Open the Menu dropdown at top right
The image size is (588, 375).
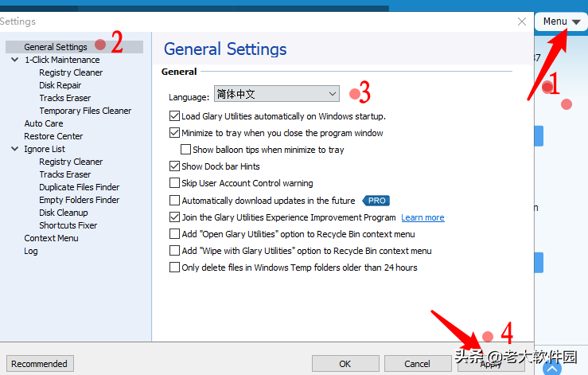pos(562,21)
